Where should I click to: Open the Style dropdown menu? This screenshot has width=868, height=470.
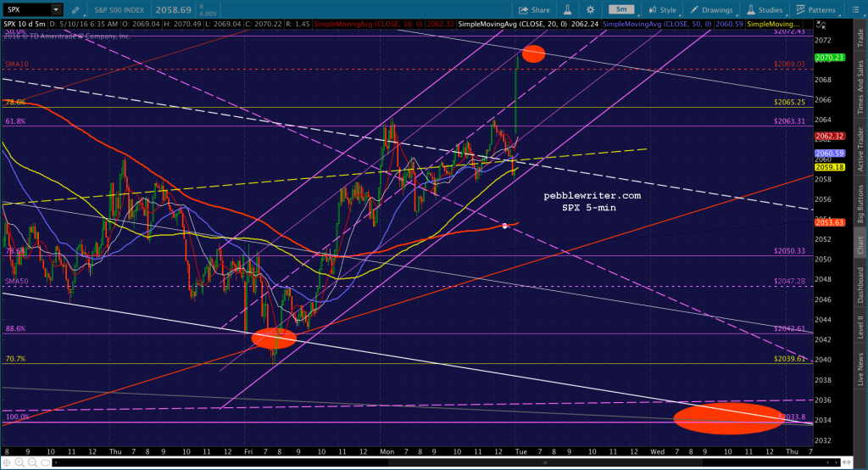coord(663,10)
